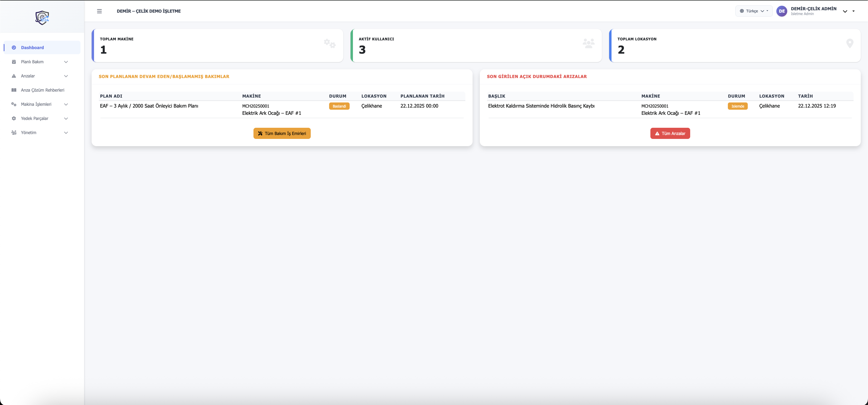
Task: Click the application logo in the sidebar
Action: 42,17
